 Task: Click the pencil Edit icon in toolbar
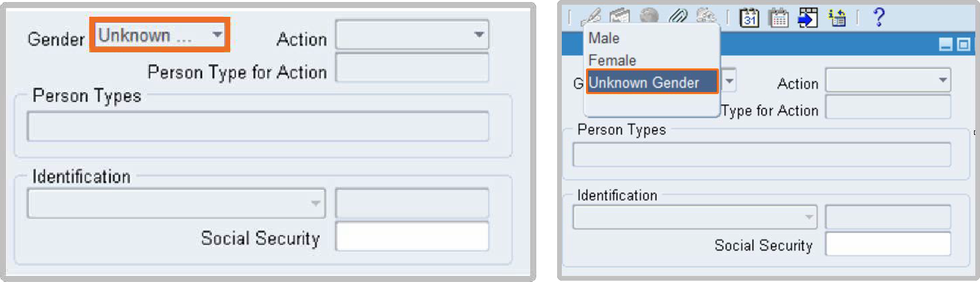[x=592, y=17]
